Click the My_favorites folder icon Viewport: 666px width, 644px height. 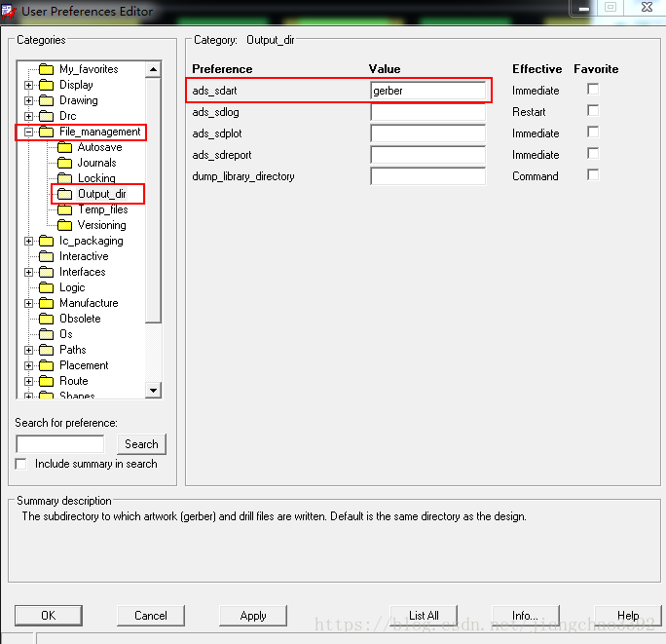tap(47, 69)
